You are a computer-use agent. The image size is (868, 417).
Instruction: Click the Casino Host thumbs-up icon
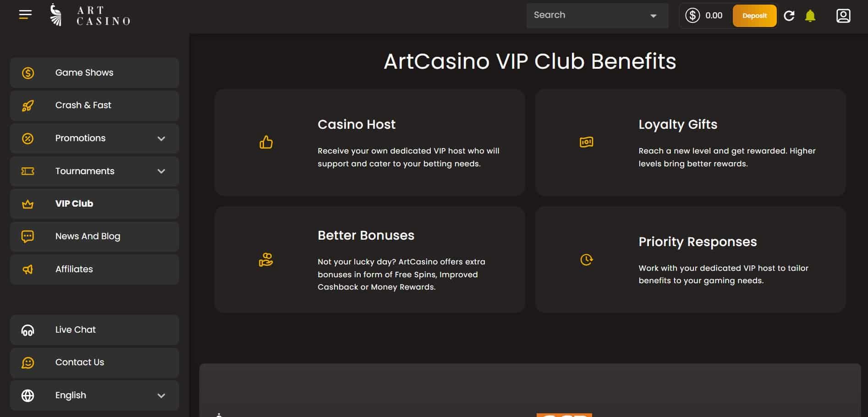coord(266,142)
